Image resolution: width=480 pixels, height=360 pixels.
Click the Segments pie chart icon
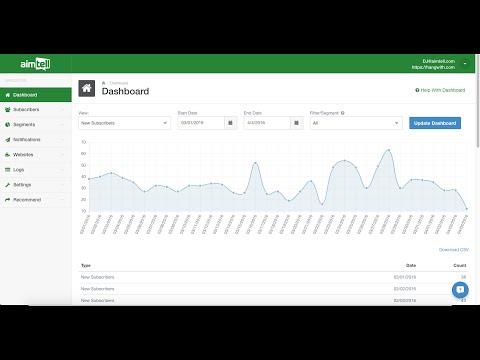(8, 125)
